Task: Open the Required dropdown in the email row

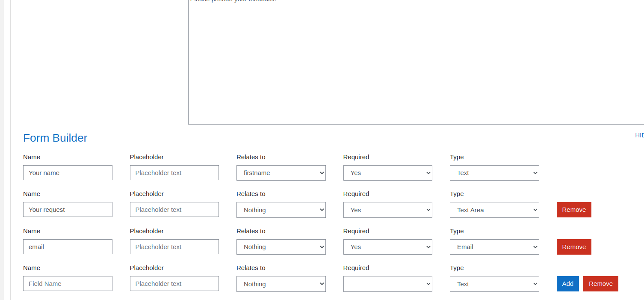Action: click(x=387, y=247)
